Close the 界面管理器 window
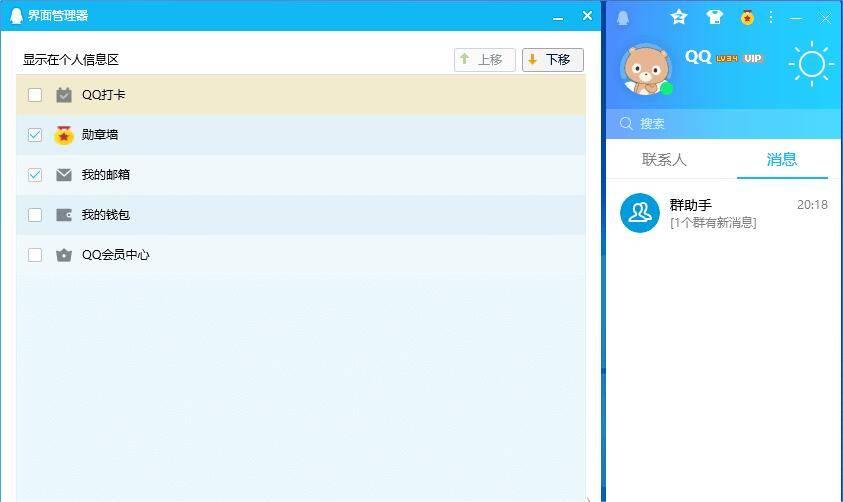This screenshot has height=502, width=843. click(x=587, y=16)
